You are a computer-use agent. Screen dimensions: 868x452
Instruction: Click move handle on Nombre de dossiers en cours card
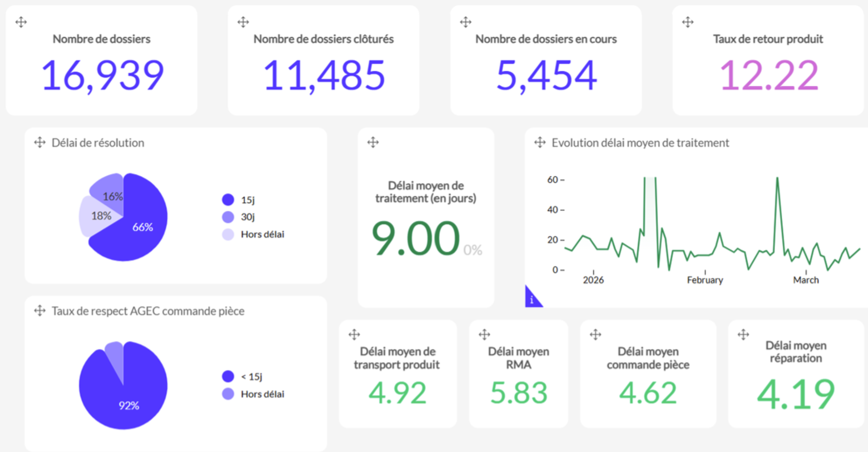click(x=466, y=22)
